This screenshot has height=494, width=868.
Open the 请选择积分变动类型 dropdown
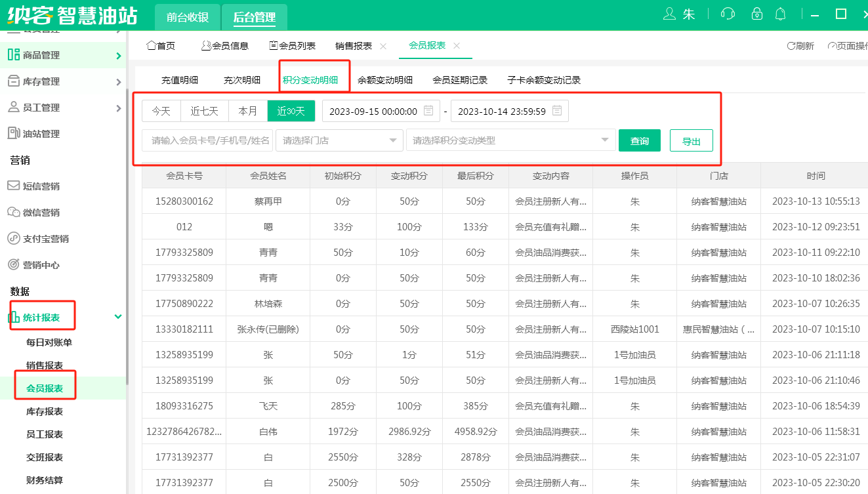tap(510, 140)
